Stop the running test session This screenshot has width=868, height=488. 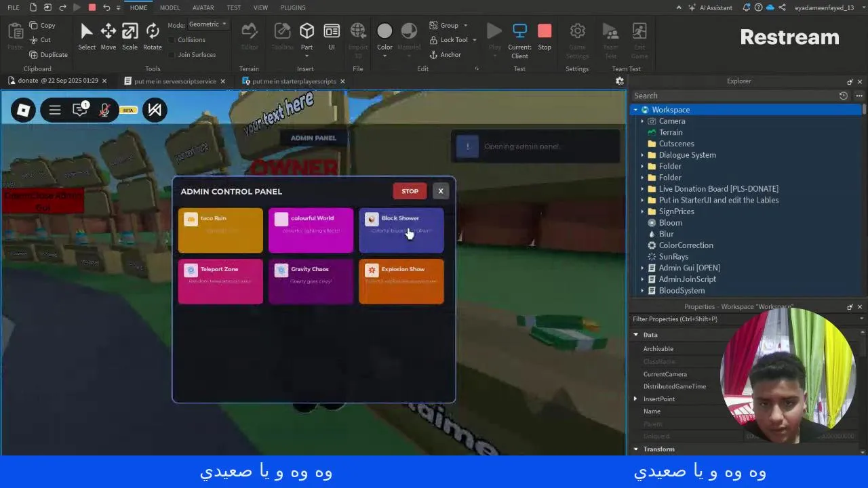point(545,36)
